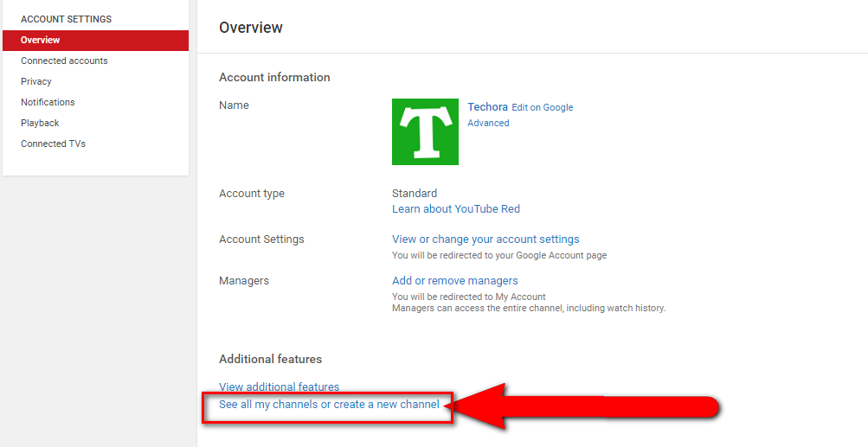Open the Advanced account link
This screenshot has width=868, height=447.
pos(488,123)
